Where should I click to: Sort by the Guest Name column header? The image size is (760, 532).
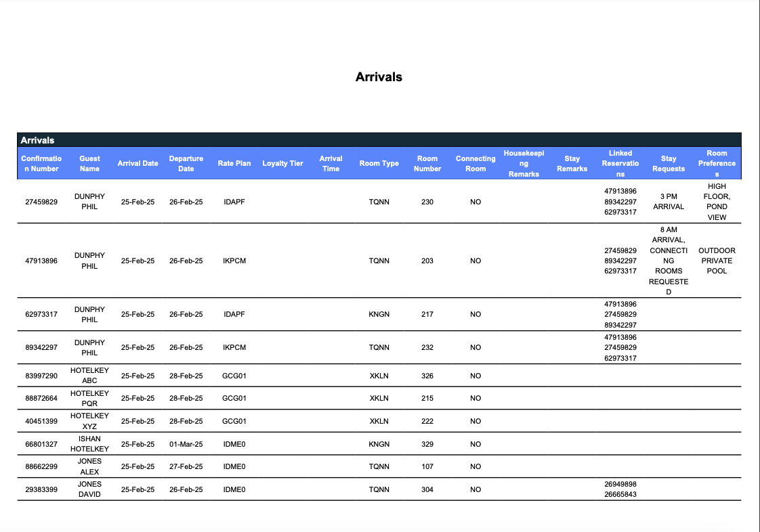90,162
